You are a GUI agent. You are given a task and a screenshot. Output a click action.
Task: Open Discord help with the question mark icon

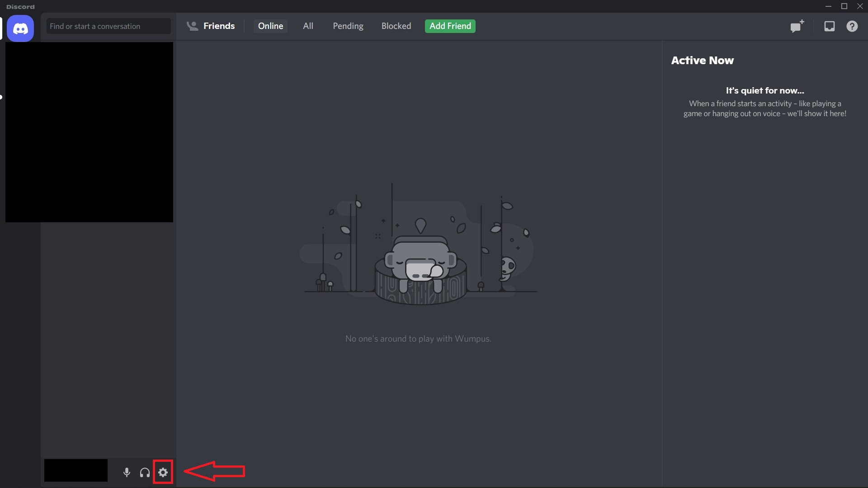click(852, 26)
